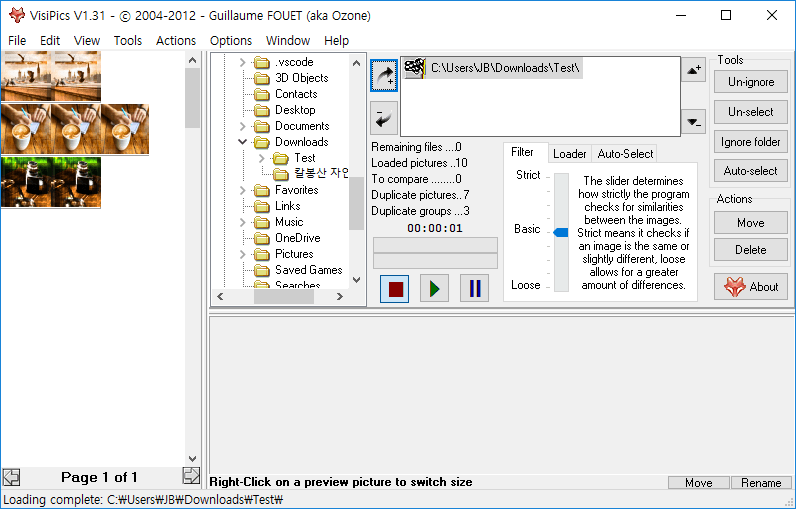Click thumbnail pane scrollbar down arrow
Screen dimensions: 796x509
192,459
